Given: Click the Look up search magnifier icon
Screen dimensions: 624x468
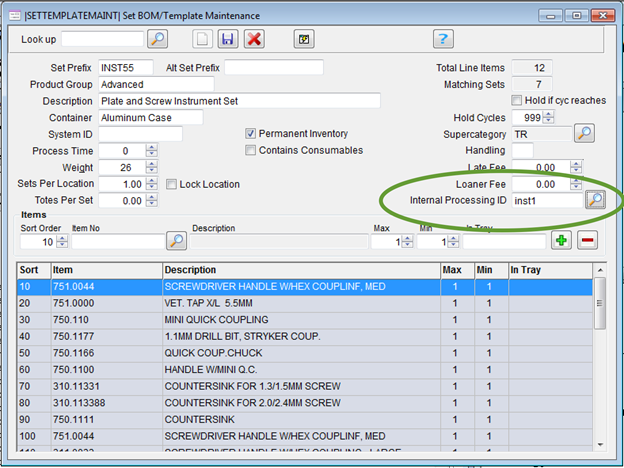Looking at the screenshot, I should click(158, 39).
